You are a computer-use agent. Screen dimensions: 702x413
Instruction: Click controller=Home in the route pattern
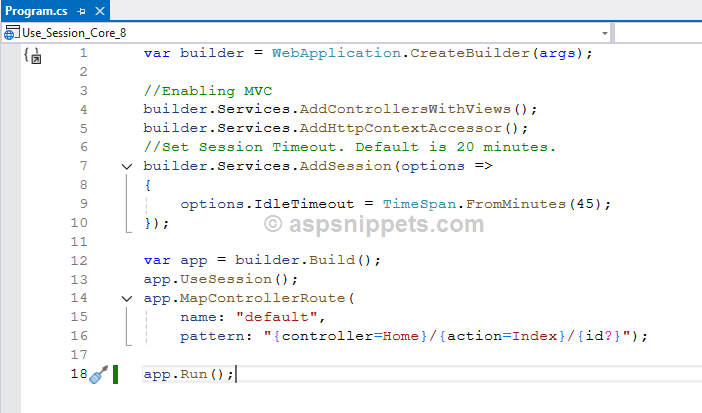[x=350, y=336]
